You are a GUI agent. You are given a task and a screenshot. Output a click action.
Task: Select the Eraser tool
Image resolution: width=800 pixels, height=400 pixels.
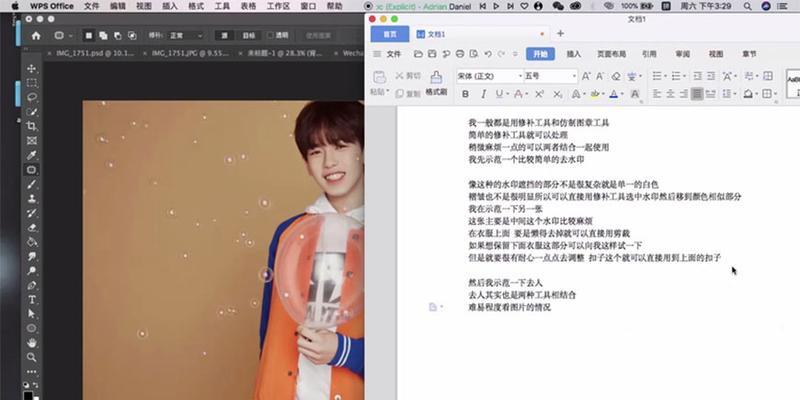click(x=32, y=228)
